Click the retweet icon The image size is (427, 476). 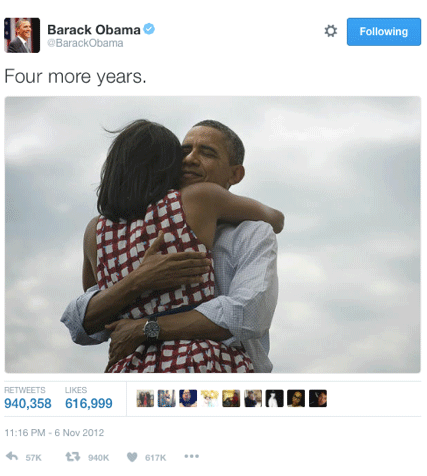pyautogui.click(x=73, y=456)
